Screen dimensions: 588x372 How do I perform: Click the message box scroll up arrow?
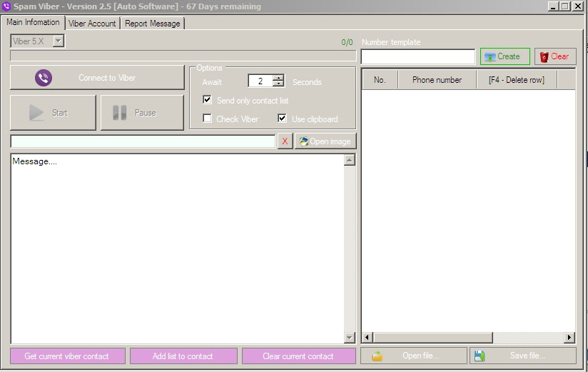[x=349, y=160]
